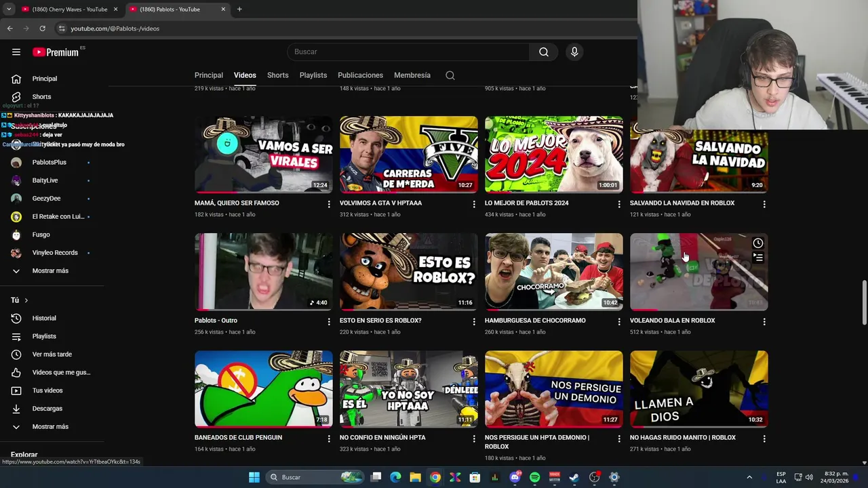Open Spotify from the taskbar
The width and height of the screenshot is (868, 488).
[534, 477]
